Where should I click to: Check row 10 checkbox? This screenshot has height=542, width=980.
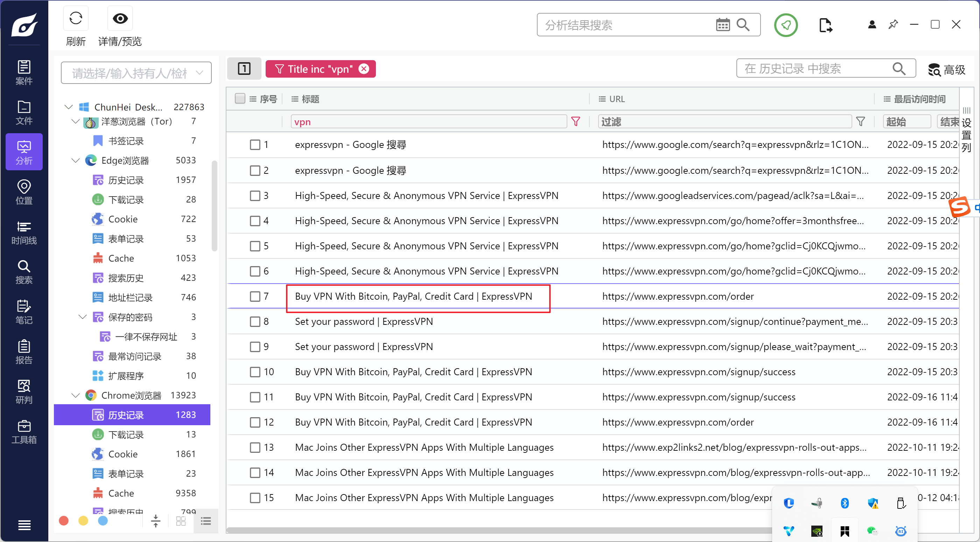click(x=255, y=372)
